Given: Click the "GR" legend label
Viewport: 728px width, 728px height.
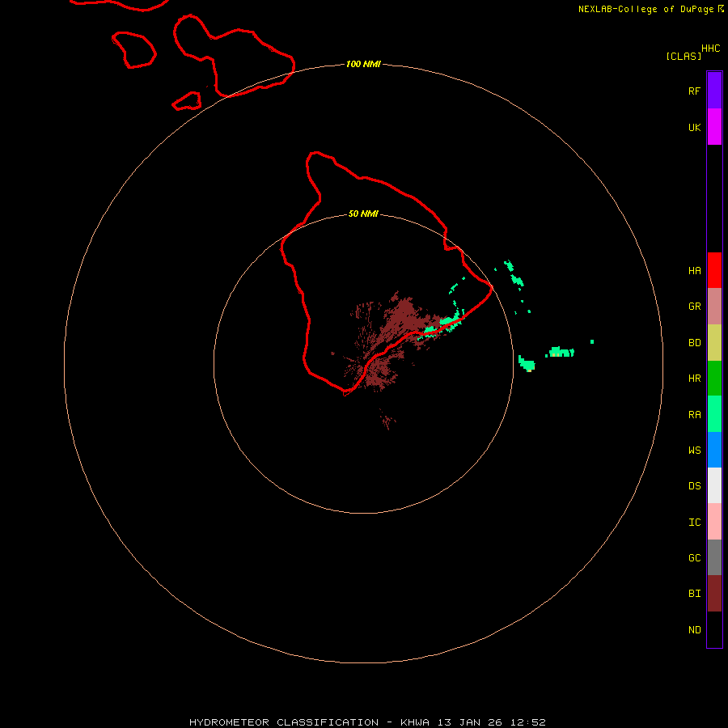Looking at the screenshot, I should click(694, 307).
